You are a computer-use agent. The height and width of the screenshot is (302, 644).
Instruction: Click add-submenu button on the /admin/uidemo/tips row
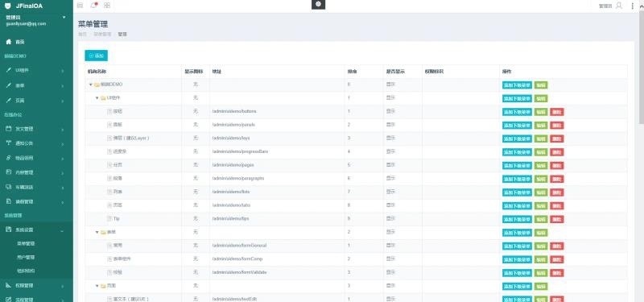[517, 219]
